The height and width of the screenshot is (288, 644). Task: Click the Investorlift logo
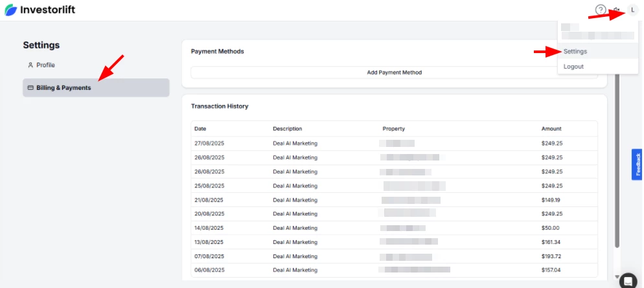40,10
